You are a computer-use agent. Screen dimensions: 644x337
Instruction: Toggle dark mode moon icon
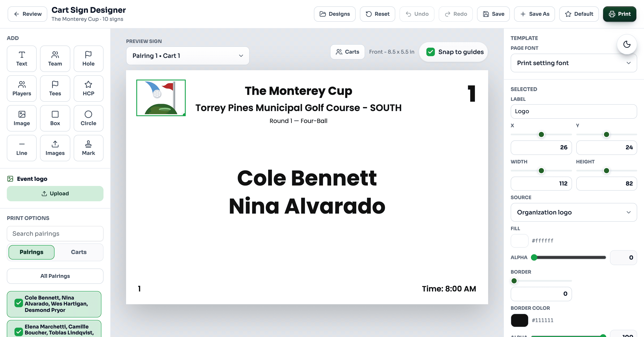[627, 44]
